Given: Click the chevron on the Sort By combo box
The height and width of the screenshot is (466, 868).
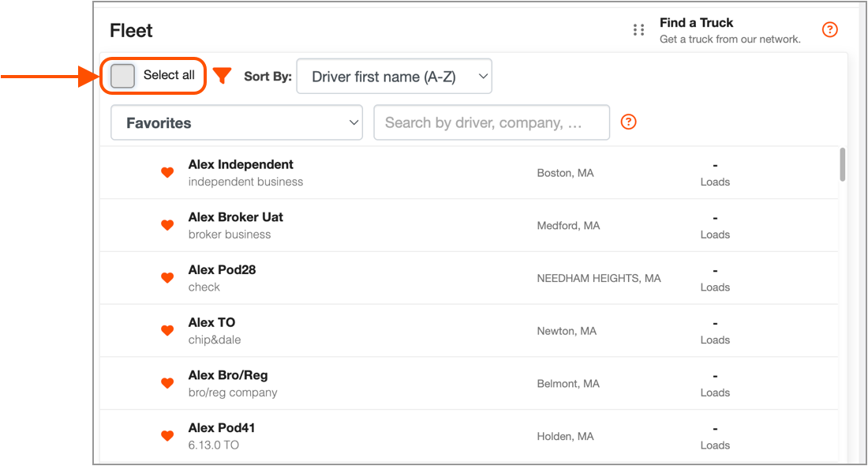Looking at the screenshot, I should (x=483, y=77).
